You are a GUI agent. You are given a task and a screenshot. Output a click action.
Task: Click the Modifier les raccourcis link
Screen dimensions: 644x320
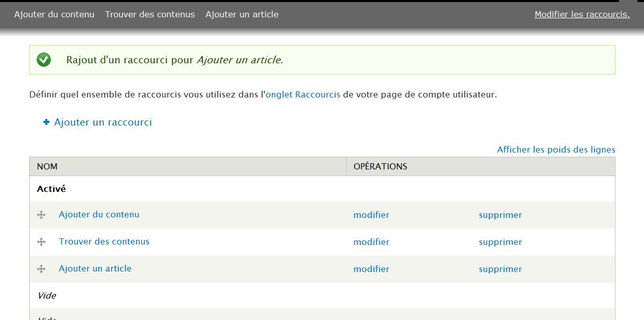582,14
